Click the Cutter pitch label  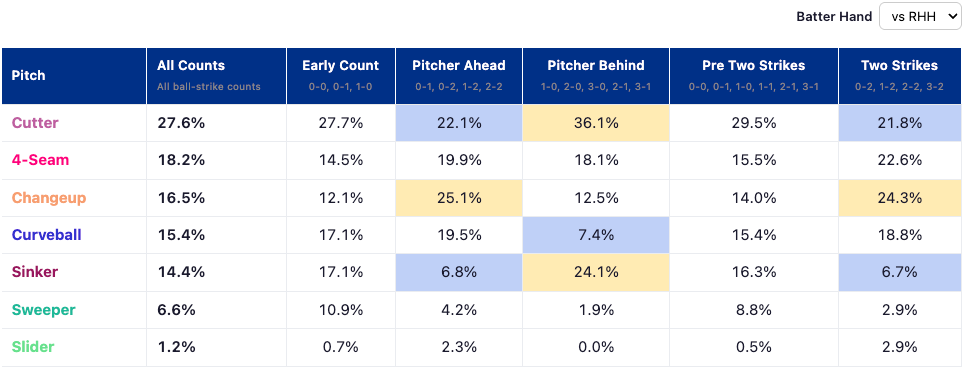click(34, 123)
